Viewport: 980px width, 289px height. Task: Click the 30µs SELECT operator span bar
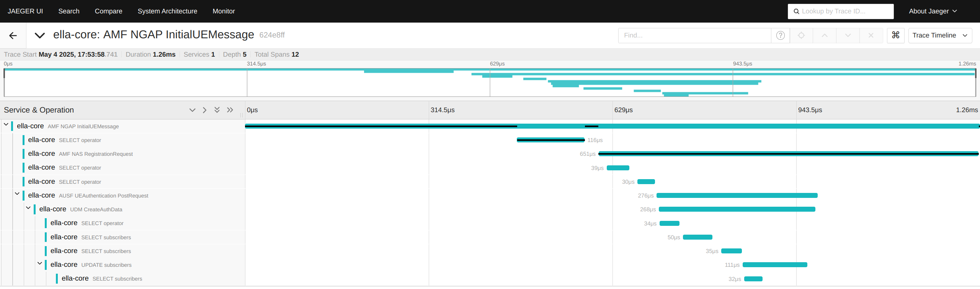point(646,182)
